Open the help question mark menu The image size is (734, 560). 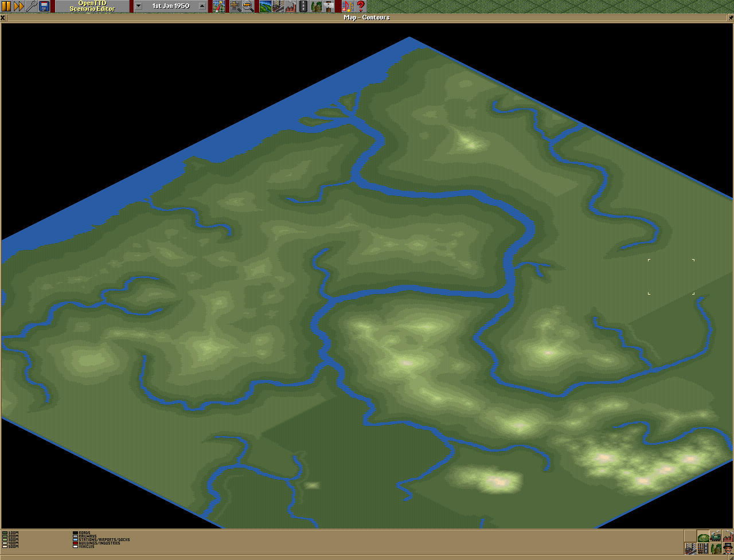[x=361, y=7]
